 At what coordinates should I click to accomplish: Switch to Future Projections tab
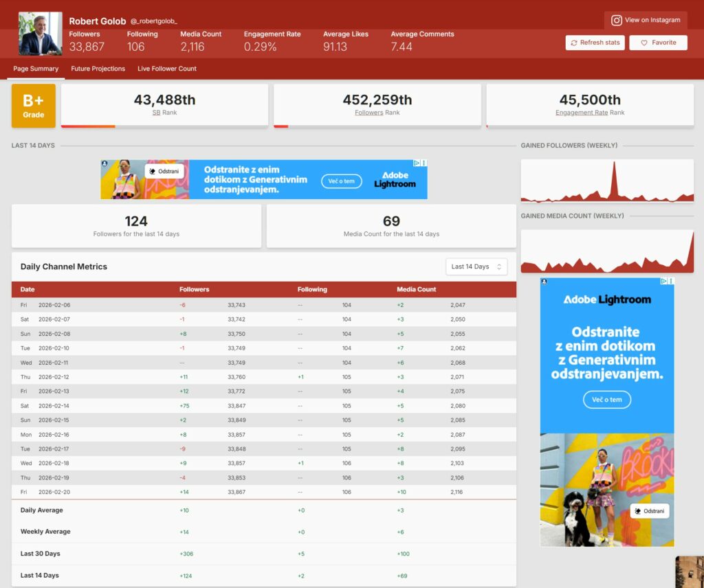tap(98, 69)
